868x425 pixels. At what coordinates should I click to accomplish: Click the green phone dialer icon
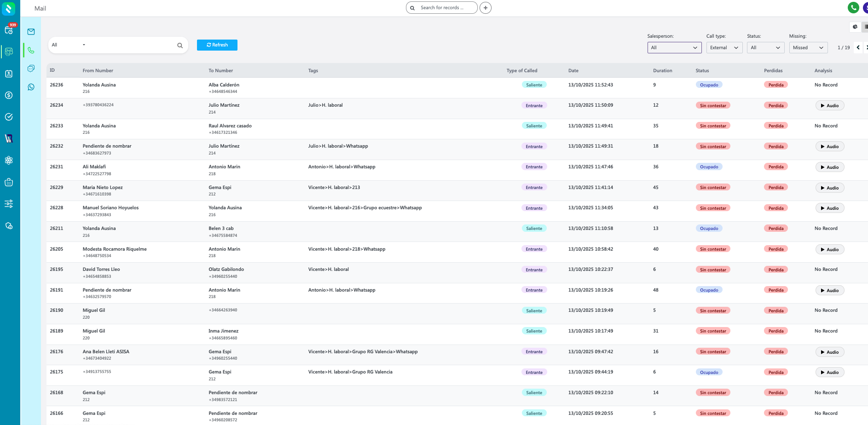[x=853, y=7]
